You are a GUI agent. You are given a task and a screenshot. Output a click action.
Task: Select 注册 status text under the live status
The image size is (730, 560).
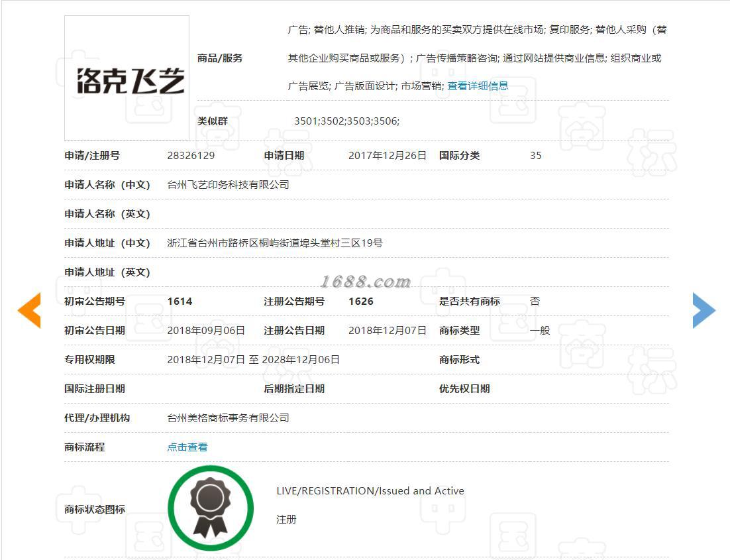click(286, 520)
